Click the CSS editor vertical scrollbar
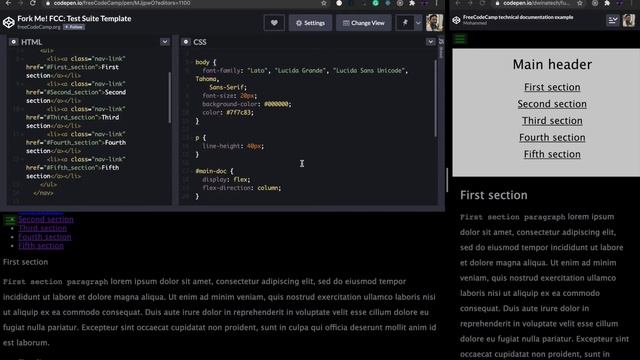640x360 pixels. tap(436, 98)
